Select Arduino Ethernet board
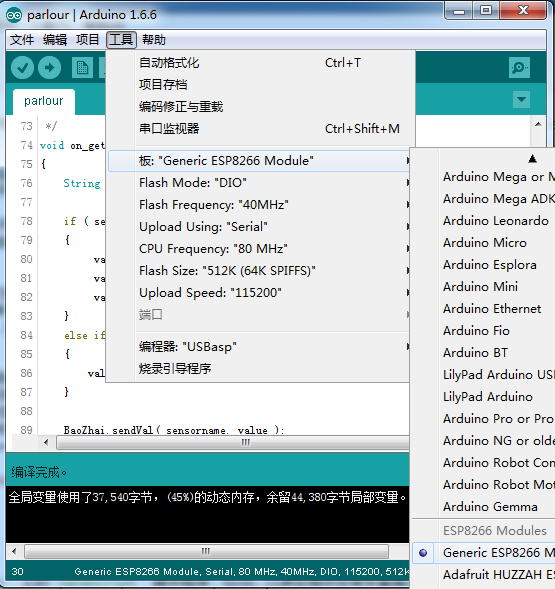This screenshot has width=555, height=589. pyautogui.click(x=484, y=308)
